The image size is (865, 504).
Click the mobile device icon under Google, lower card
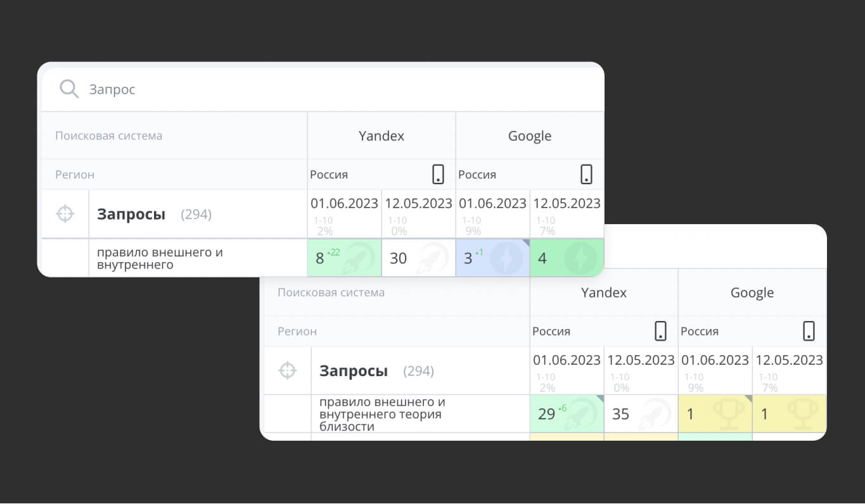[809, 331]
